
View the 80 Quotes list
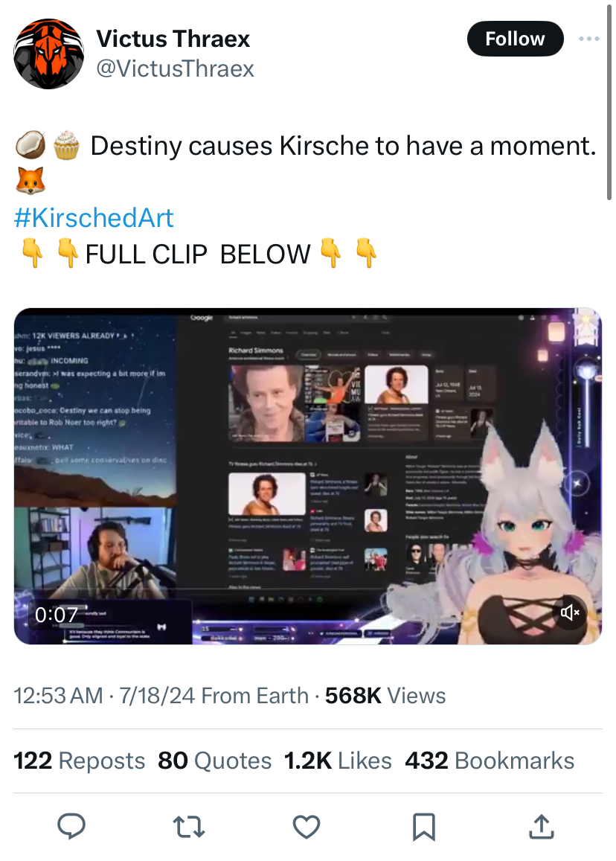215,761
